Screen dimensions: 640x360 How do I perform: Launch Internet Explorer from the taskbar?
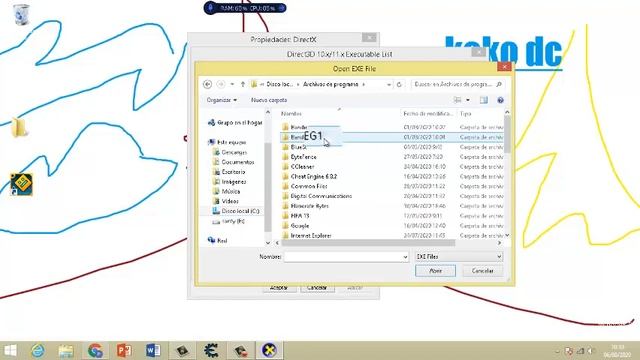(38, 350)
